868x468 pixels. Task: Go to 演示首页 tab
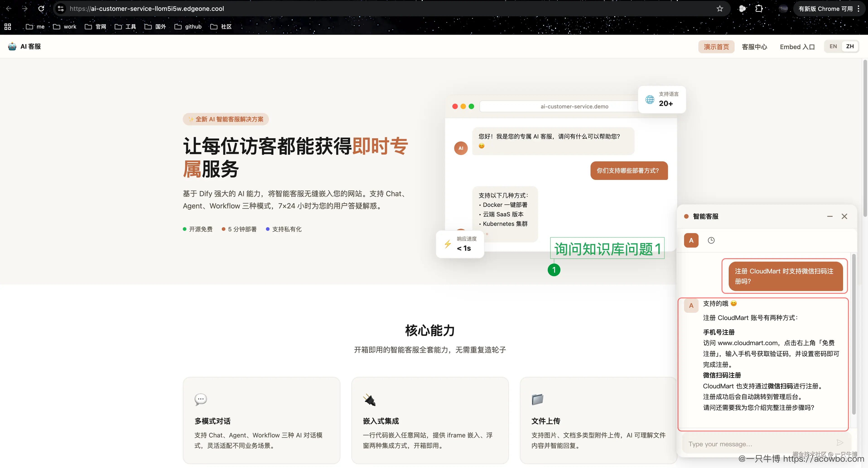coord(716,47)
